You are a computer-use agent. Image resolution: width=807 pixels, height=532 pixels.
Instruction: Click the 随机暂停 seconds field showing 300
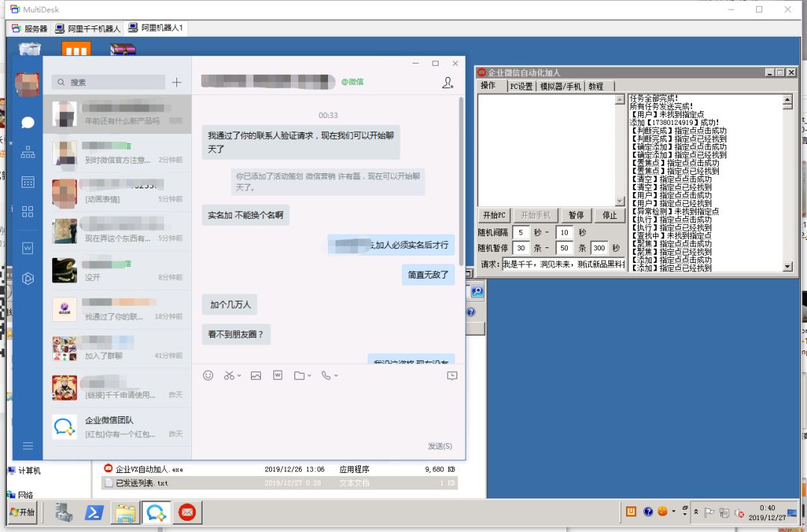[x=599, y=248]
